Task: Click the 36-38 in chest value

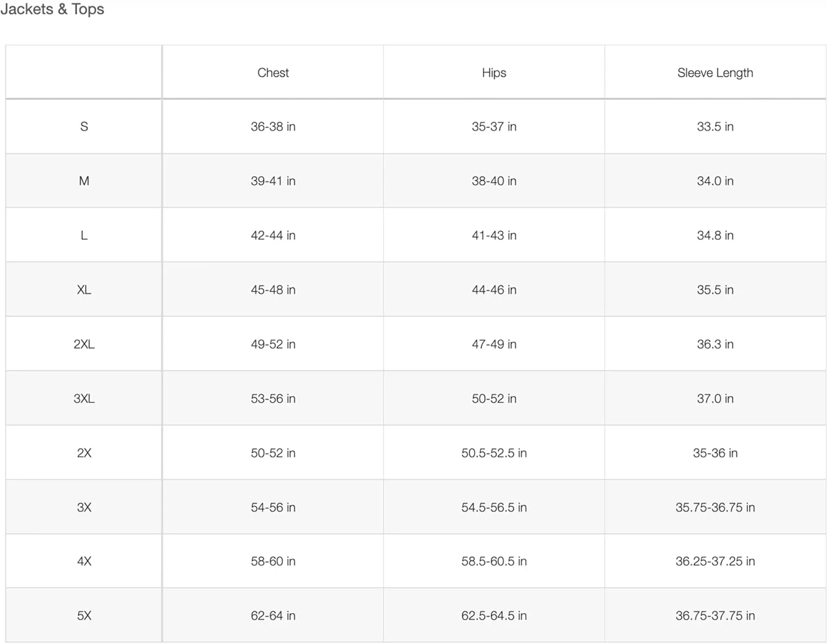Action: 273,127
